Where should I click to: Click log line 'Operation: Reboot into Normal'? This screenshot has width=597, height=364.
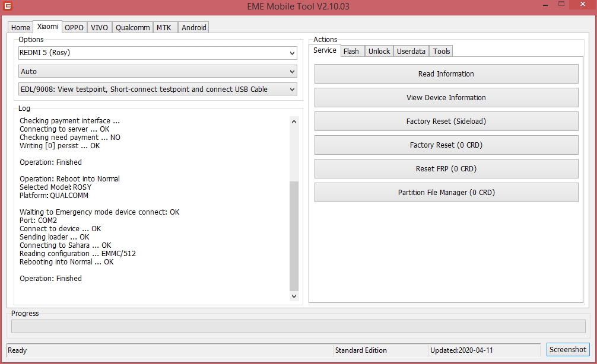coord(69,179)
